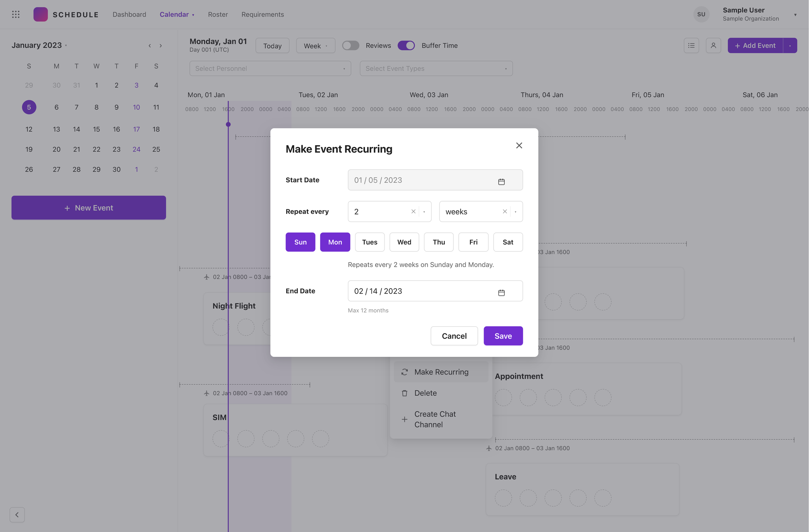Viewport: 809px width, 532px height.
Task: Open the Leave event card
Action: click(x=582, y=489)
